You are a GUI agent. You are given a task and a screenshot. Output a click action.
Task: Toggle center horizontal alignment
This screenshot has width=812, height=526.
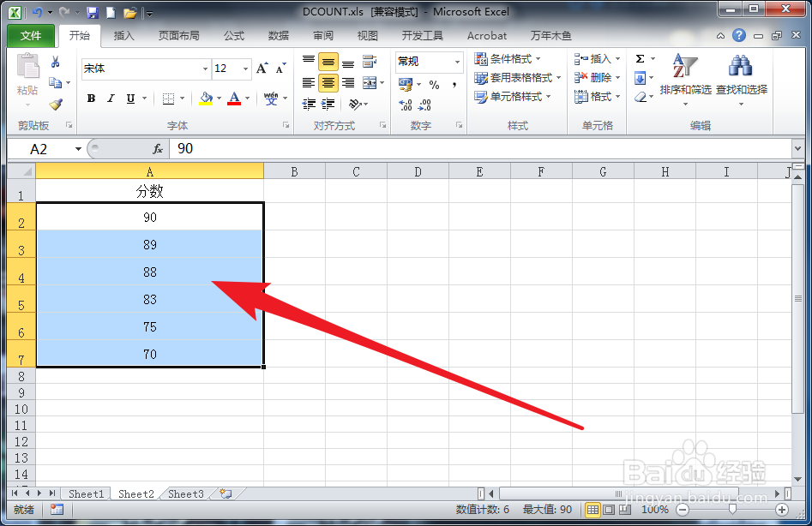[x=328, y=83]
